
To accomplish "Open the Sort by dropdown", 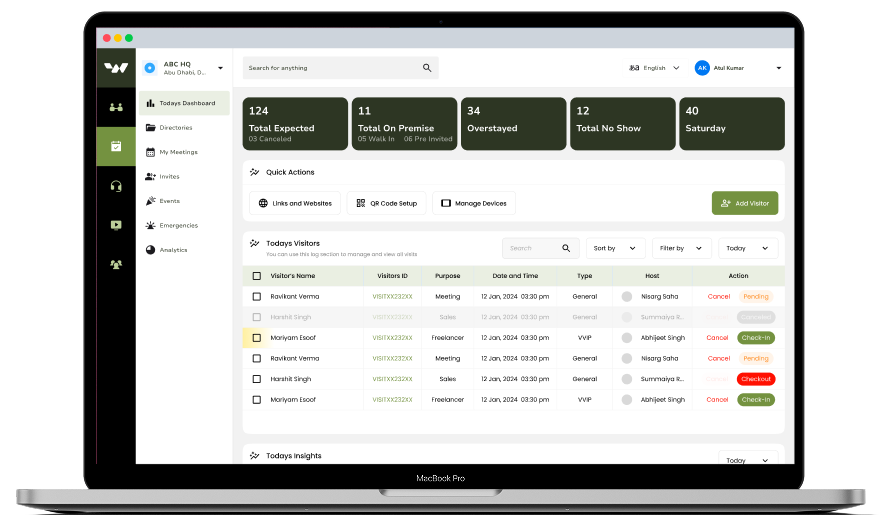I will tap(615, 248).
